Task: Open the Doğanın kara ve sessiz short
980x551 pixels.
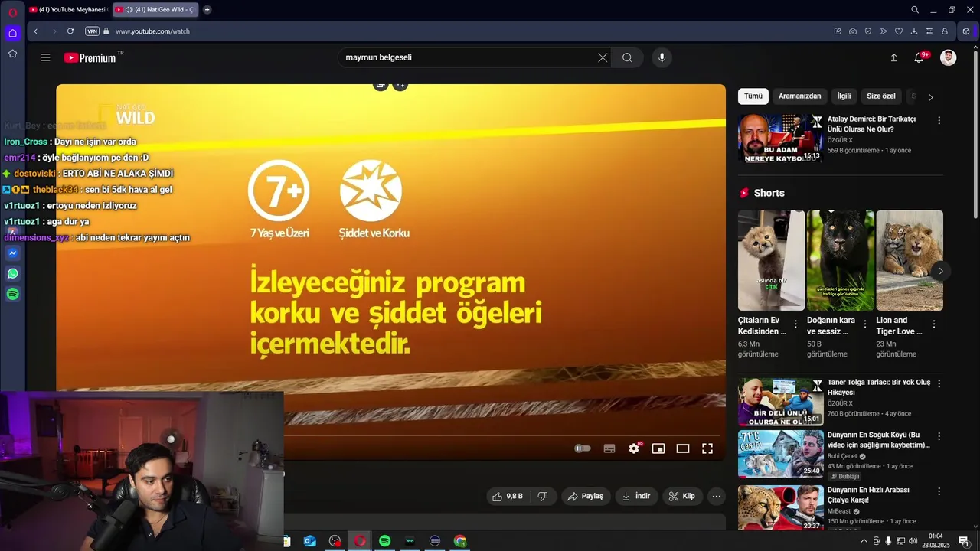Action: coord(840,260)
